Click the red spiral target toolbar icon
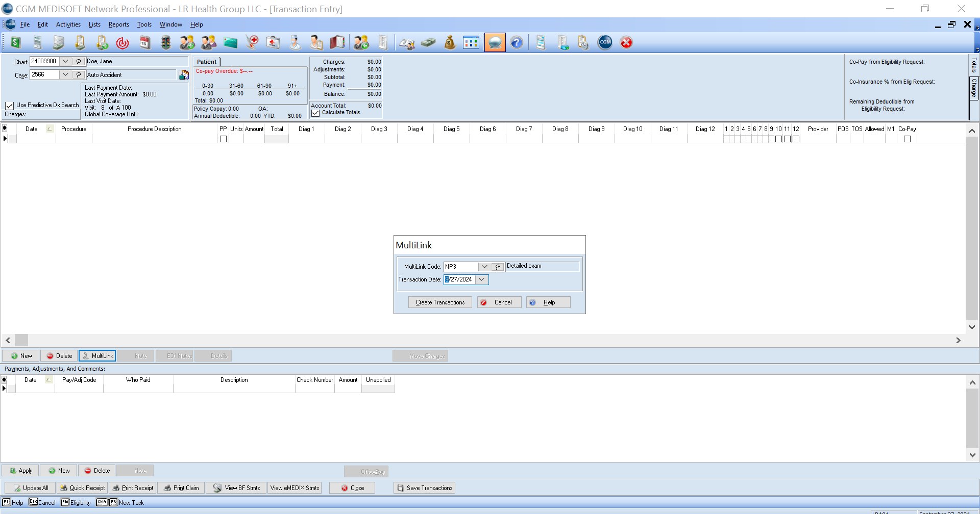Screen dimensions: 980x514 click(x=122, y=43)
